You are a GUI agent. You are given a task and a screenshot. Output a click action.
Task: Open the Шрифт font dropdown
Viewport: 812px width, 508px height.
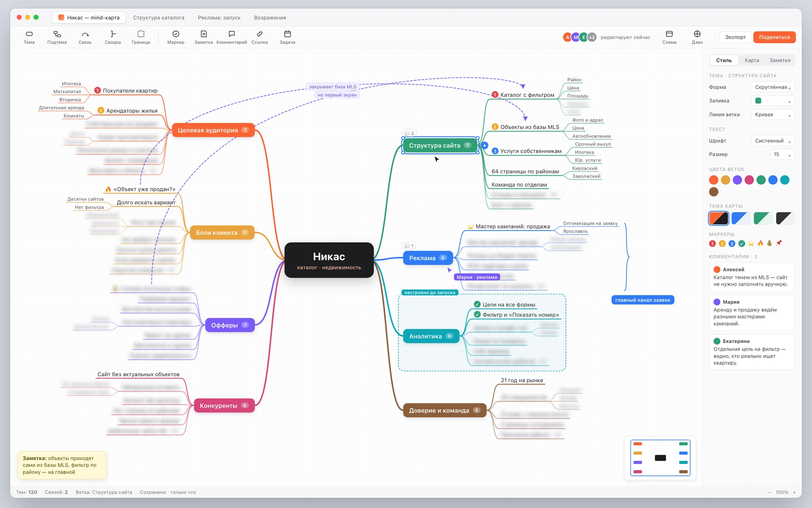pos(773,141)
